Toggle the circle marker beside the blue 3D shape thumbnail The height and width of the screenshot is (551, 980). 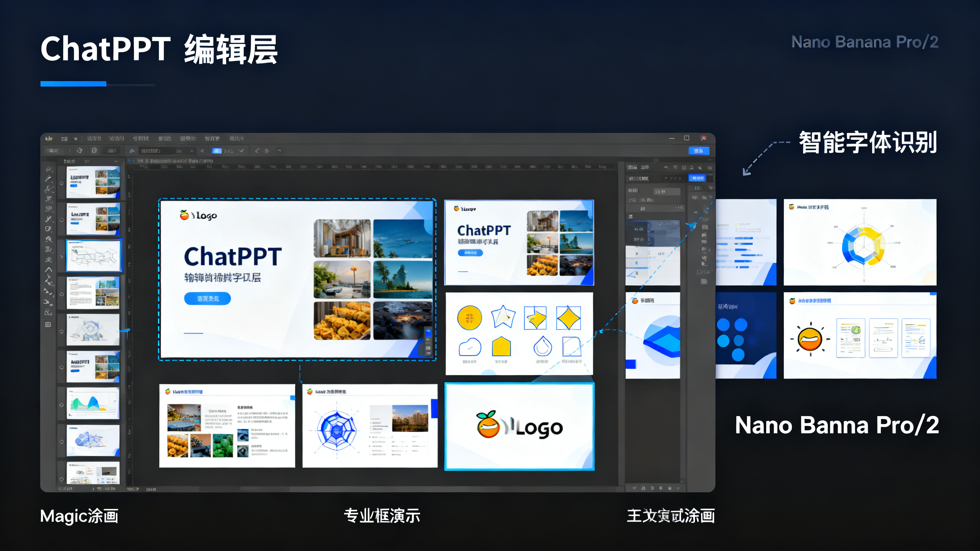coord(61,442)
